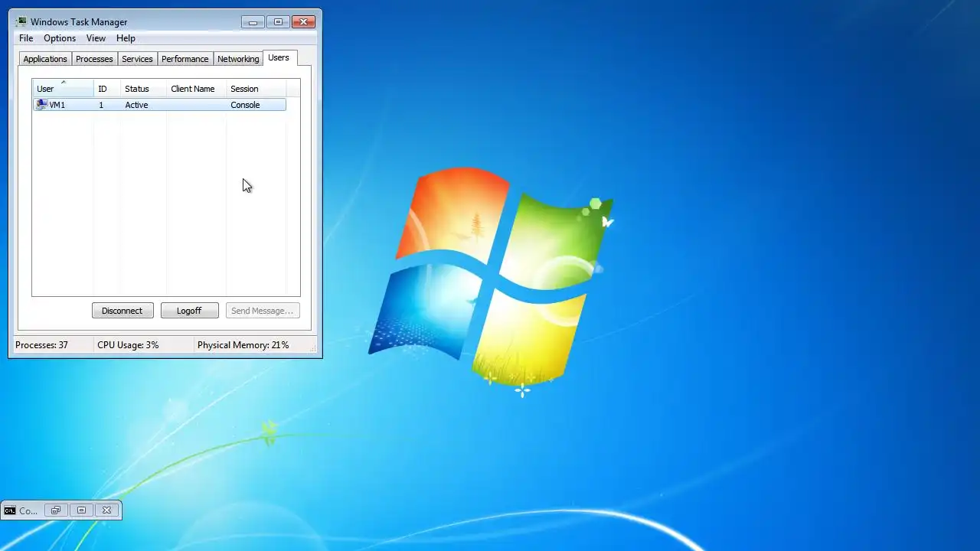Sort by the Client Name column header
The height and width of the screenshot is (551, 980).
[x=196, y=89]
